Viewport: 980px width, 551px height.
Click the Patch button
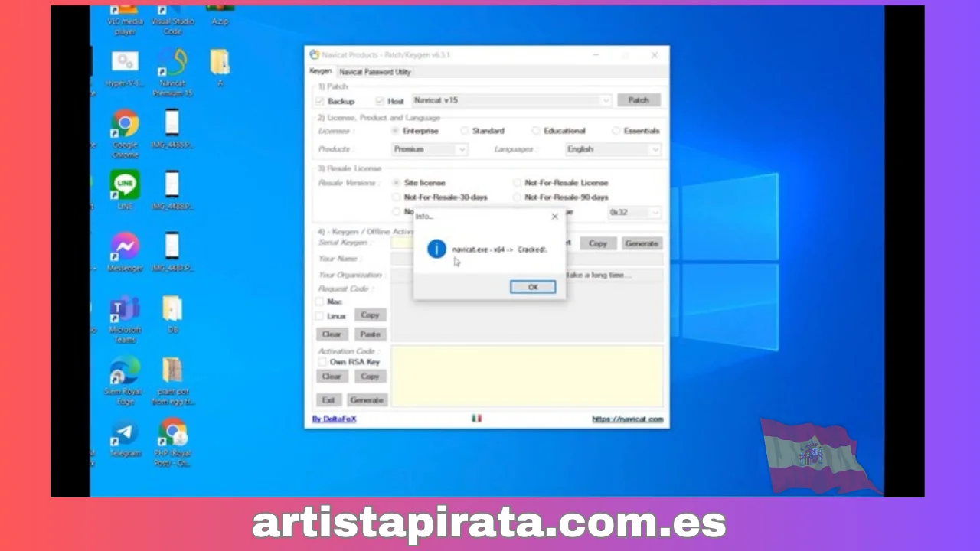[639, 100]
